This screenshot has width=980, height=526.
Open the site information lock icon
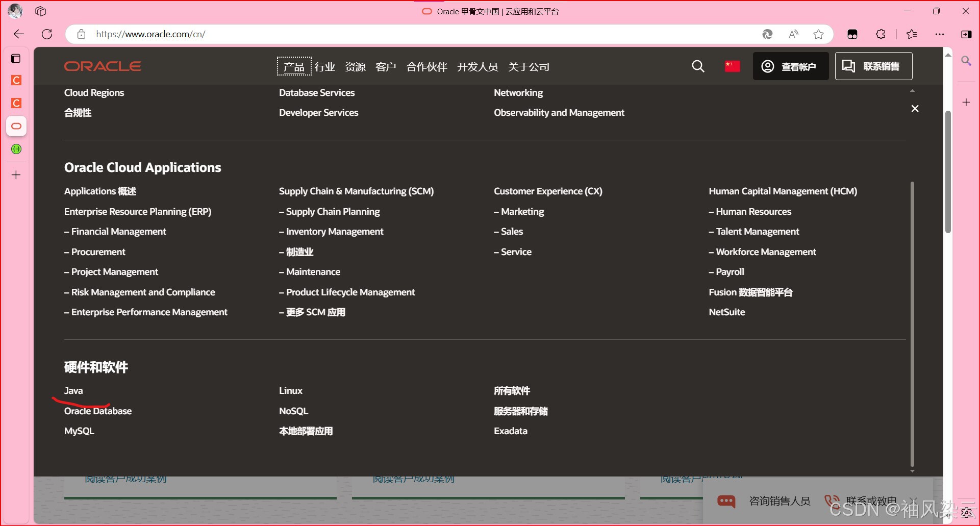coord(81,34)
